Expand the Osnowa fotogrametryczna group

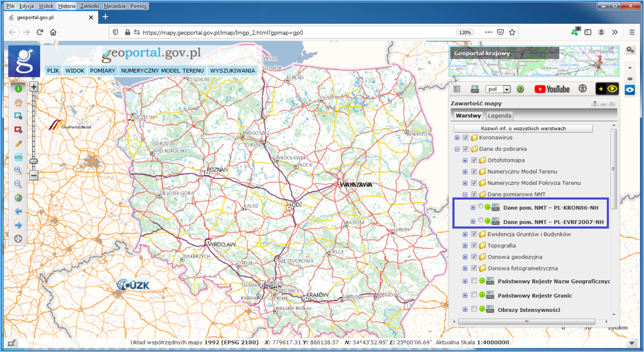click(465, 268)
